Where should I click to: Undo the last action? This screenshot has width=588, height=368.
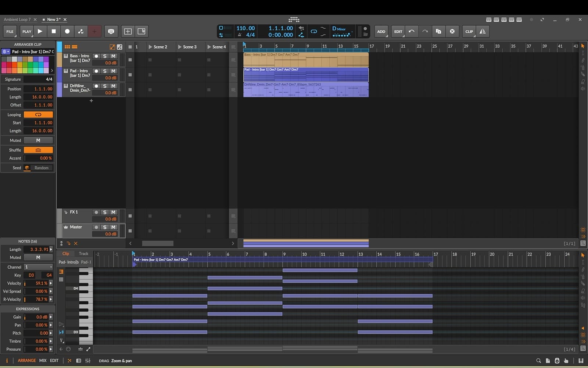(x=412, y=31)
